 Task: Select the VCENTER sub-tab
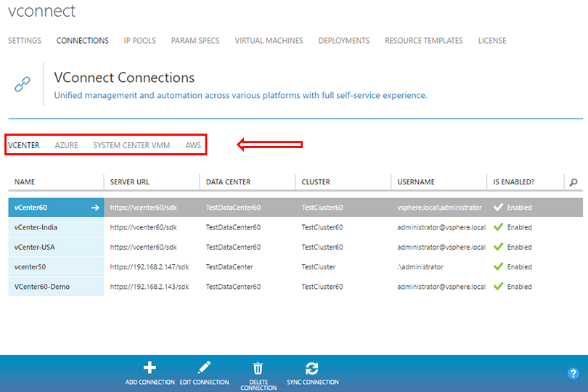(x=24, y=145)
